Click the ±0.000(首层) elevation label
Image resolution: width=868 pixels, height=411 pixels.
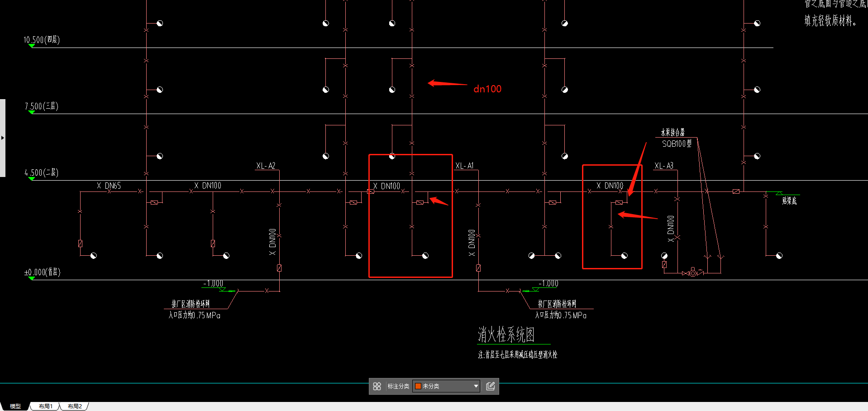coord(43,272)
